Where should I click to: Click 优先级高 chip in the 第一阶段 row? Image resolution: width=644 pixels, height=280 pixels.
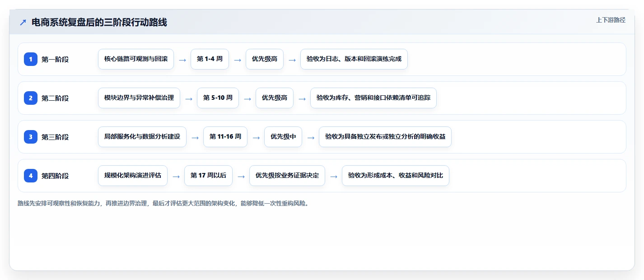[265, 59]
